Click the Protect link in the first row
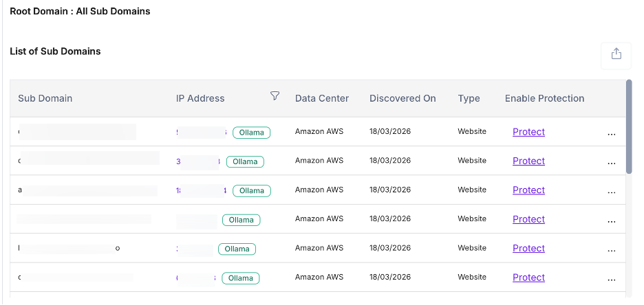 coord(528,132)
